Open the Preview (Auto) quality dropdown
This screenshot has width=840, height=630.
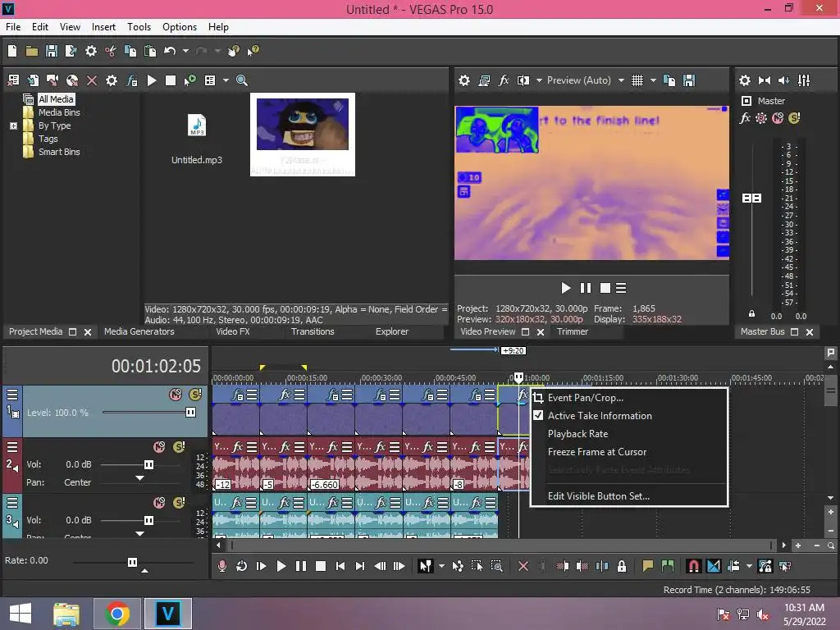click(x=621, y=80)
